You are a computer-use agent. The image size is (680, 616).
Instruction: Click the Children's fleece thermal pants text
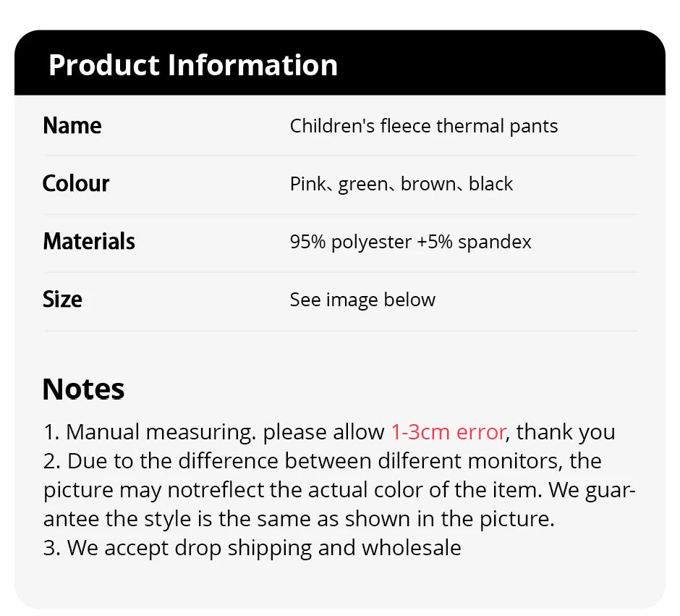tap(423, 126)
